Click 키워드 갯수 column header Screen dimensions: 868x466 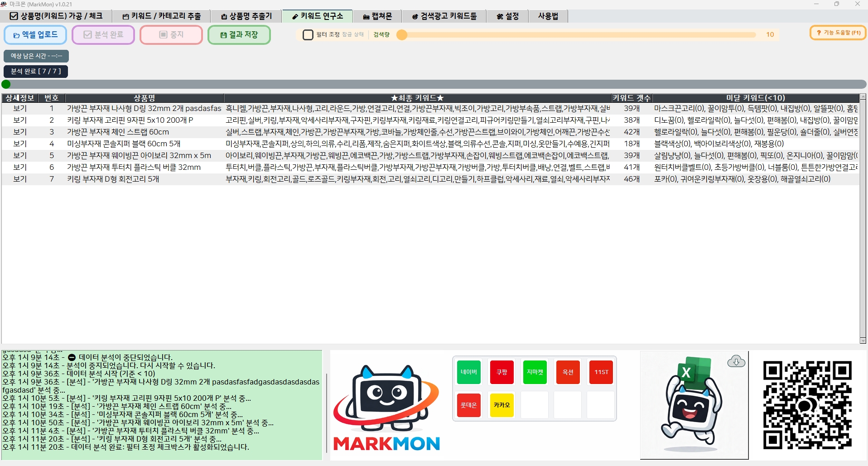[632, 98]
